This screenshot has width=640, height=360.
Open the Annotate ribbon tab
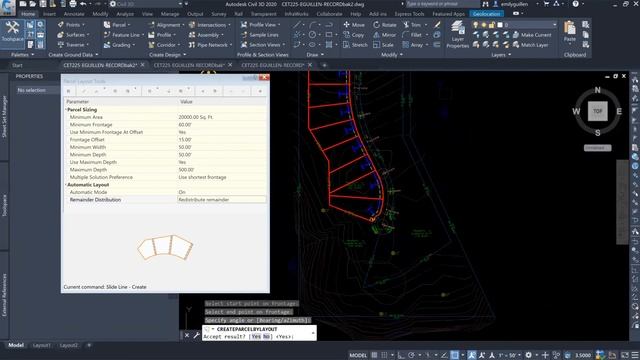tap(74, 14)
